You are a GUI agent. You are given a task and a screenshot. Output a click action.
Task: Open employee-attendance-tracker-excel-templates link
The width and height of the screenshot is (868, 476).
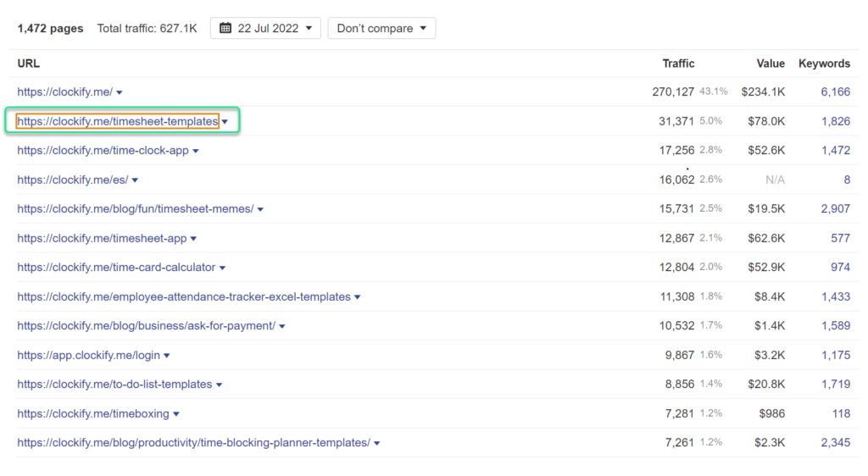[x=184, y=297]
